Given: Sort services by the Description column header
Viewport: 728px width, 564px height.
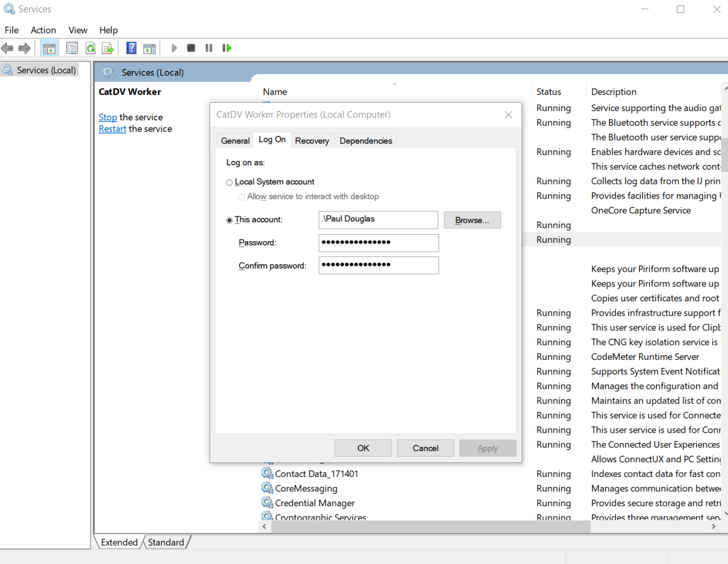Looking at the screenshot, I should tap(614, 91).
